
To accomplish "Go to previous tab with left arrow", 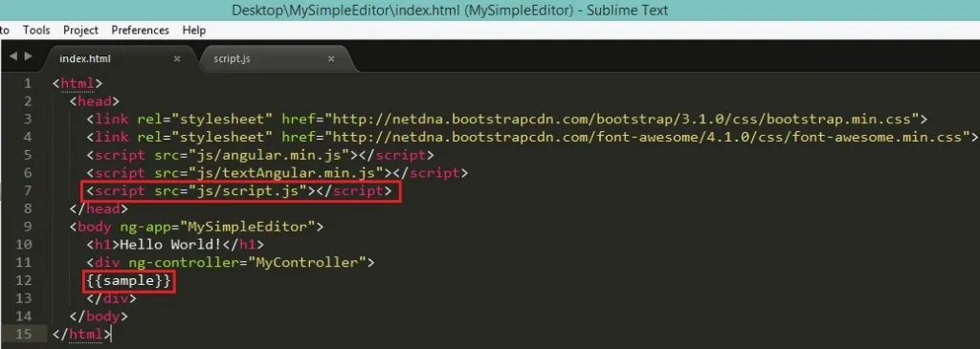I will (13, 56).
